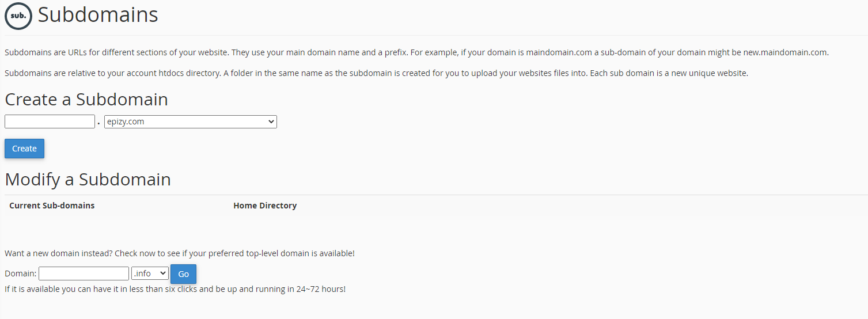Click the Current Sub-domains column header

[52, 206]
